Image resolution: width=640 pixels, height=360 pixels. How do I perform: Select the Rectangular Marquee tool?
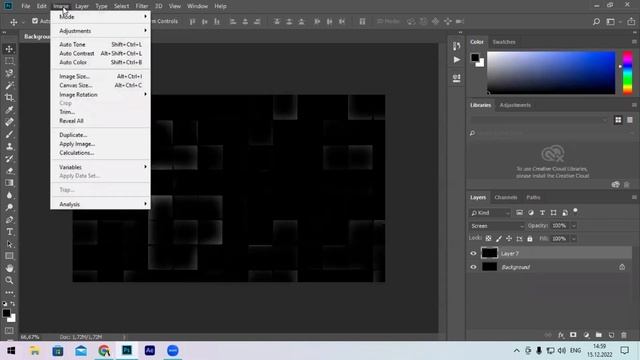click(x=9, y=61)
